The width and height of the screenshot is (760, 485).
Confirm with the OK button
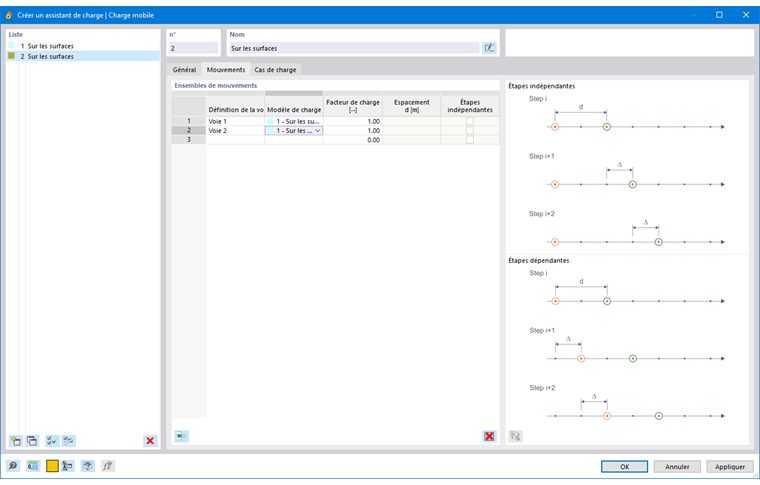624,467
